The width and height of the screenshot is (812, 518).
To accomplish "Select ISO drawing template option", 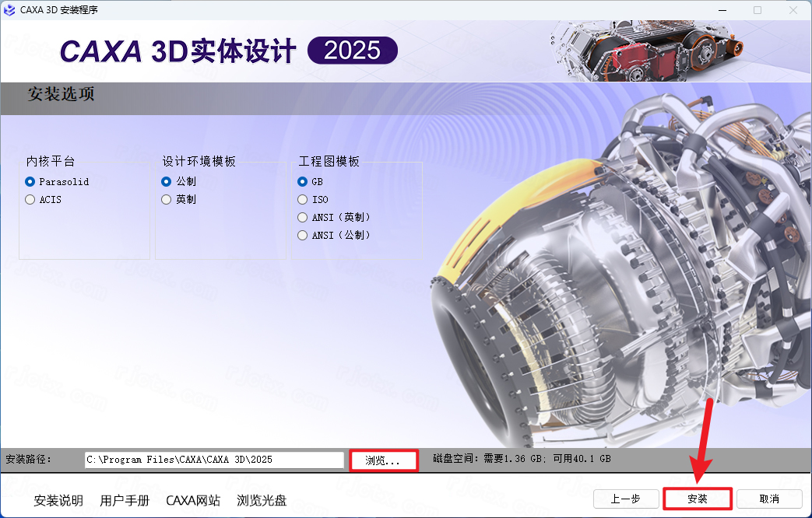I will (x=313, y=199).
